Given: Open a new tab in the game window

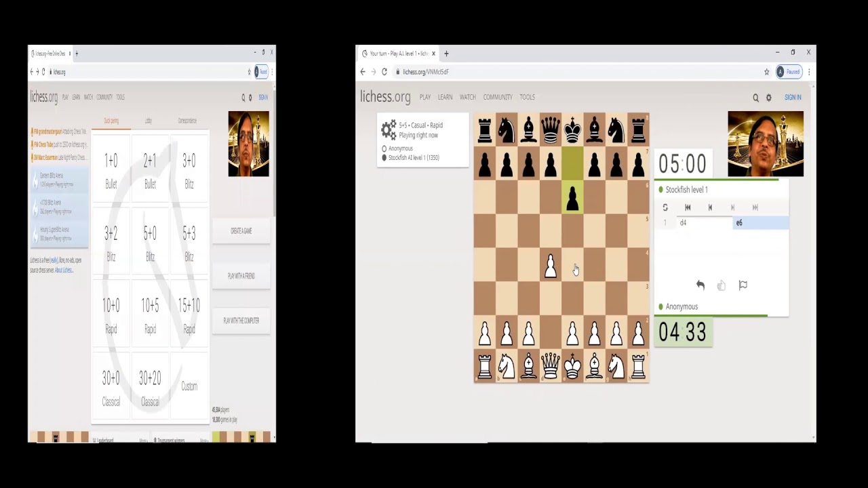Looking at the screenshot, I should pos(446,54).
